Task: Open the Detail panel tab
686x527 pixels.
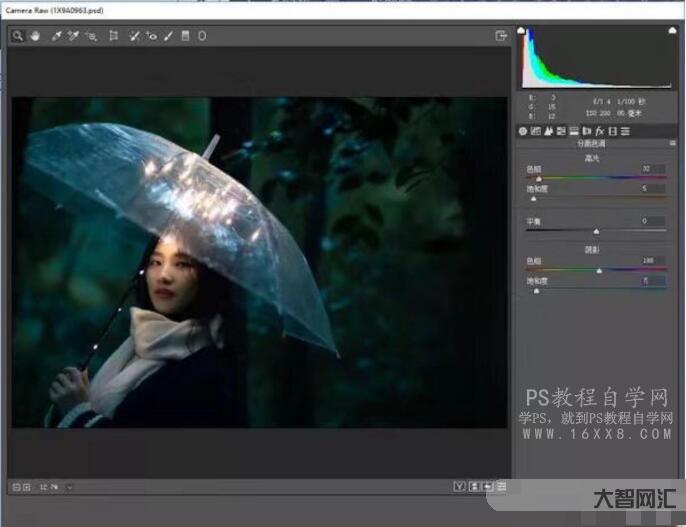Action: [x=548, y=131]
